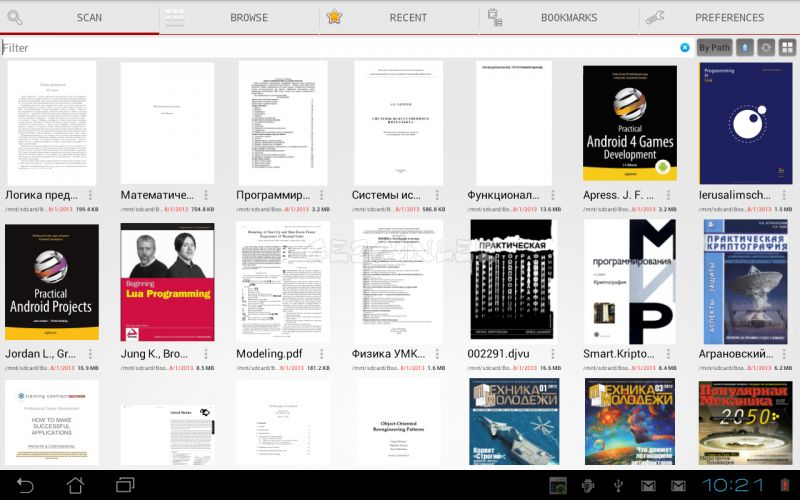The image size is (800, 500).
Task: Open the By Path sorting selector
Action: tap(714, 47)
